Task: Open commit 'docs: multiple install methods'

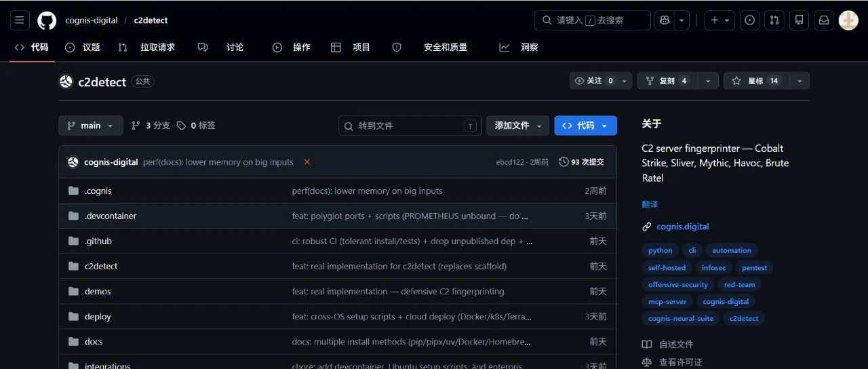Action: click(x=411, y=342)
